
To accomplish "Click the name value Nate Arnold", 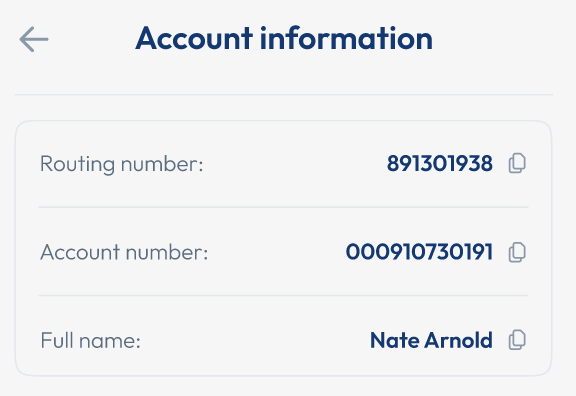I will (431, 340).
